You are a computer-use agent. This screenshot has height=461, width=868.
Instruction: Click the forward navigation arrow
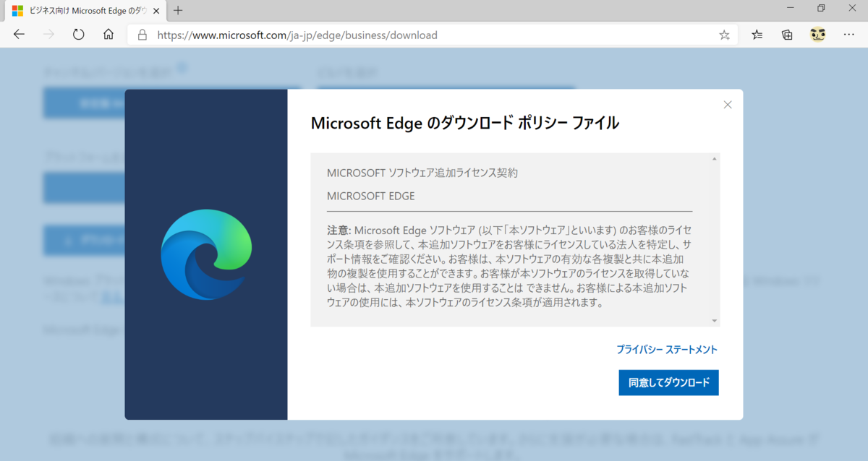(x=49, y=35)
